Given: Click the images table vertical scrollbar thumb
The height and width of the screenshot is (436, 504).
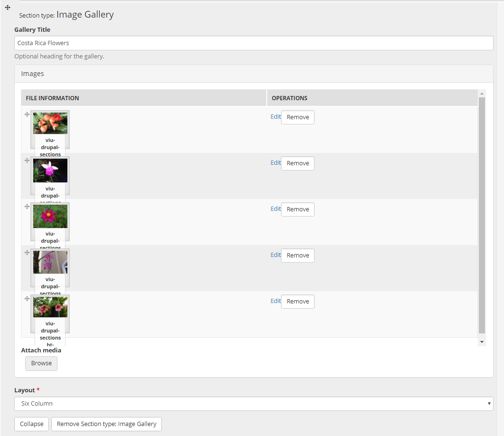Looking at the screenshot, I should (482, 215).
